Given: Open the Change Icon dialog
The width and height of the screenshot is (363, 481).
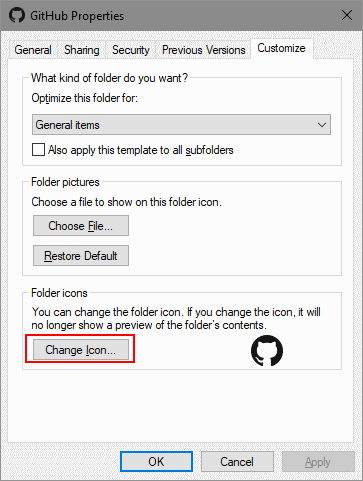Looking at the screenshot, I should click(x=81, y=350).
